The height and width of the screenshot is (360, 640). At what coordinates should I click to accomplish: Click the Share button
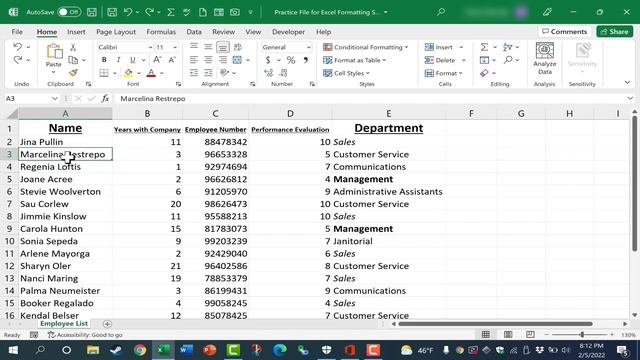(615, 31)
